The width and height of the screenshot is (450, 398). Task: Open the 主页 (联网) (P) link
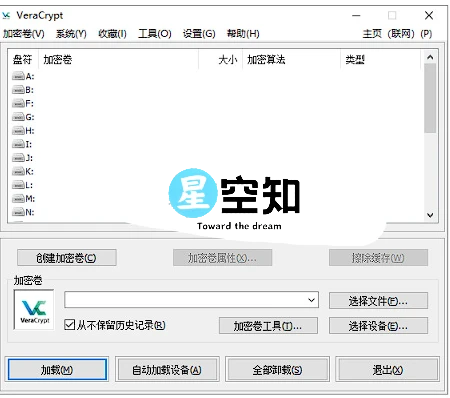pyautogui.click(x=397, y=34)
